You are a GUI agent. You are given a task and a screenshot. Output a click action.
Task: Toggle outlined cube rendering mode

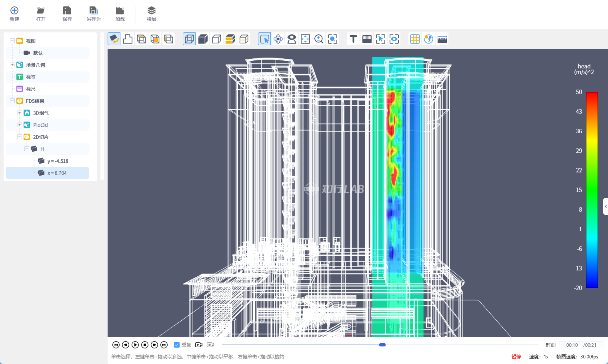(x=217, y=39)
